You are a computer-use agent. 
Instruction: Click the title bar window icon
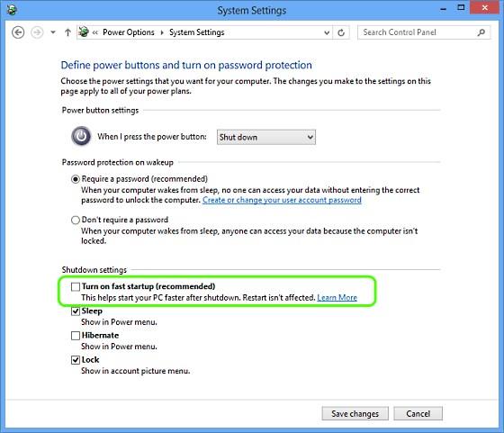(x=13, y=10)
